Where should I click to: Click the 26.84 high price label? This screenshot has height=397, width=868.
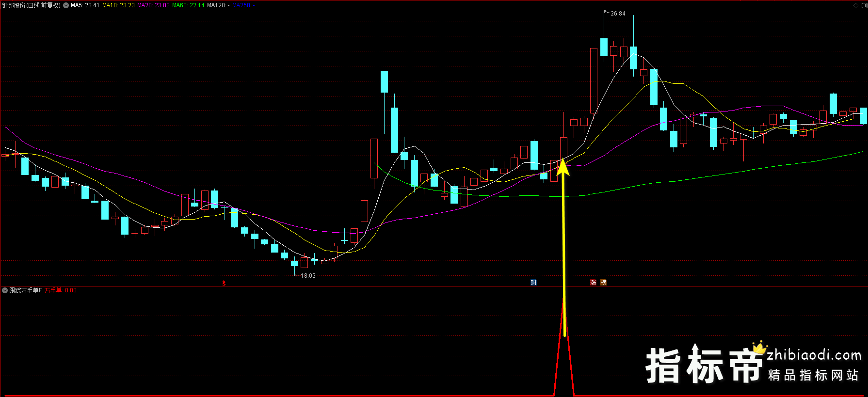coord(617,14)
